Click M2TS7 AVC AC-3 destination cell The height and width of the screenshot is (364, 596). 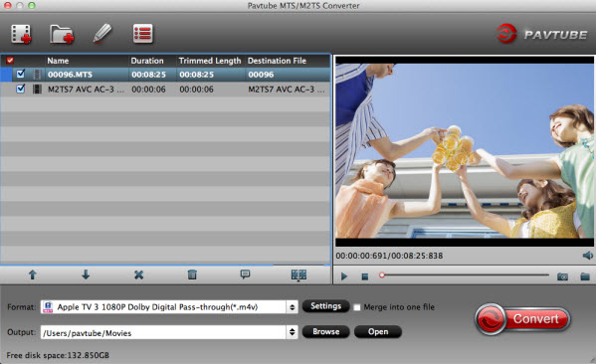tap(287, 90)
